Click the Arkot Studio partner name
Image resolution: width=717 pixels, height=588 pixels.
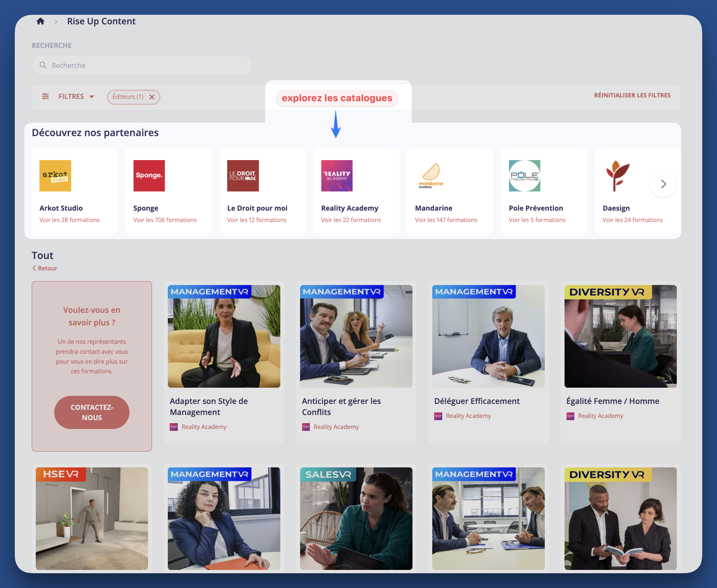pyautogui.click(x=61, y=208)
